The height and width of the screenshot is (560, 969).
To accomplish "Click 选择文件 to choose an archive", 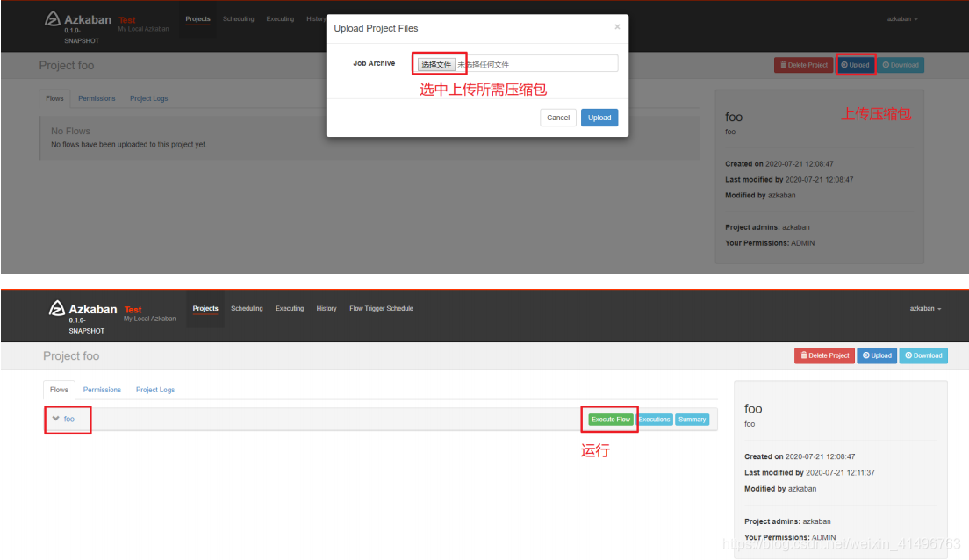I will [439, 62].
